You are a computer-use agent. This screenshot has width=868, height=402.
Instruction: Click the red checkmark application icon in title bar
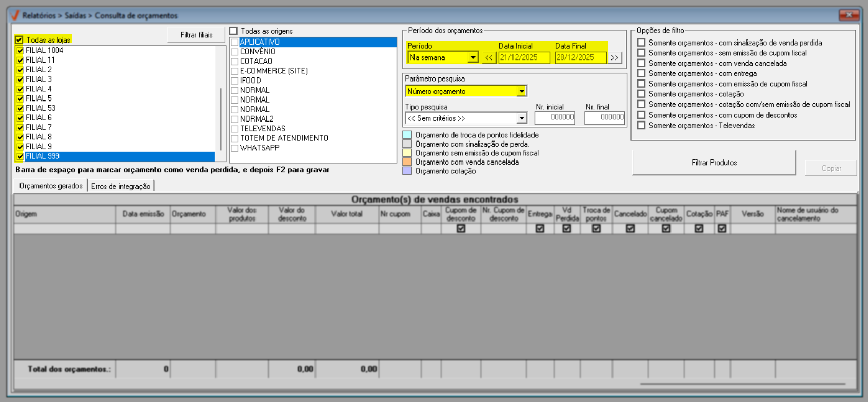pyautogui.click(x=15, y=15)
